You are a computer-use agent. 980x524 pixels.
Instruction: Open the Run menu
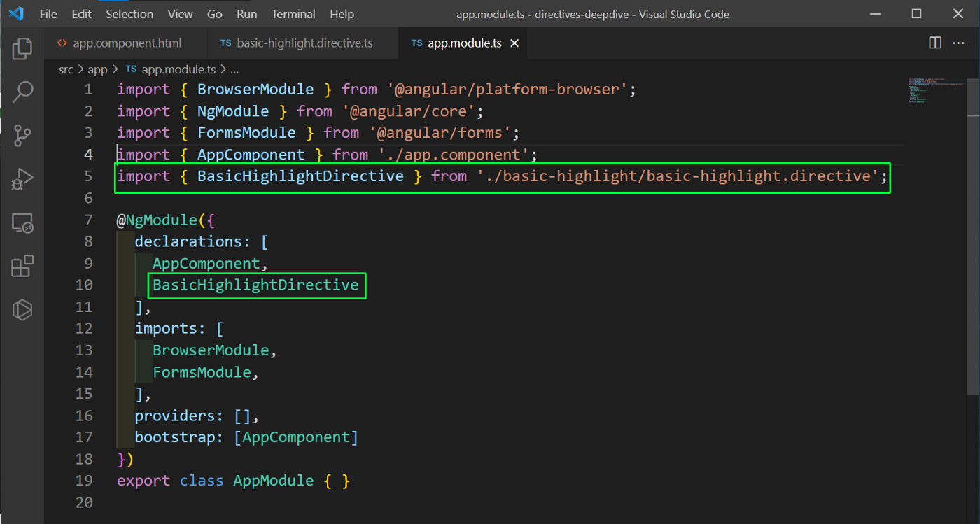(246, 14)
